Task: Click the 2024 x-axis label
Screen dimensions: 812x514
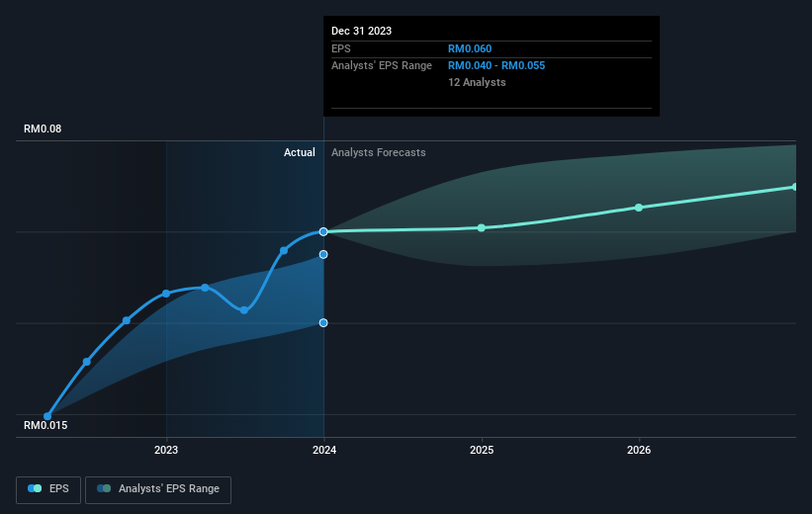Action: point(324,451)
